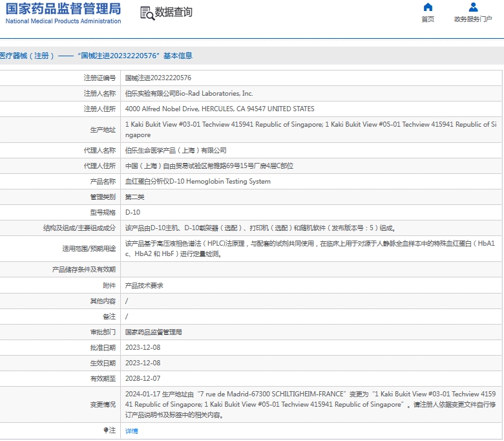Click the 产品储存条件及有效期 label

click(84, 270)
